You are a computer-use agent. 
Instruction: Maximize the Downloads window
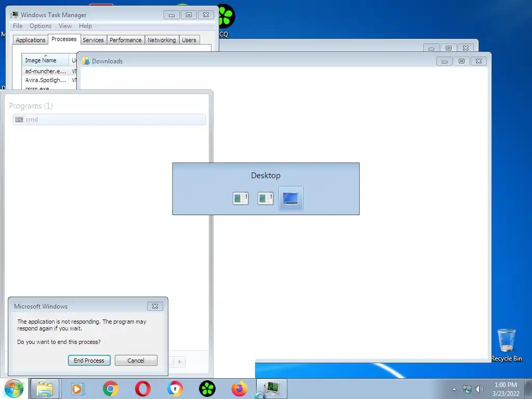point(461,61)
